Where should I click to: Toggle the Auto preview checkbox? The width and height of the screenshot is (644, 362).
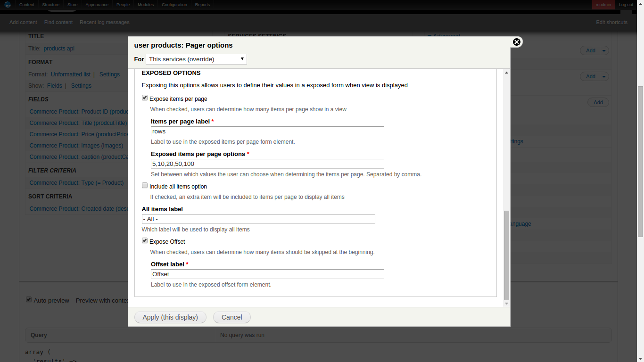[x=29, y=300]
